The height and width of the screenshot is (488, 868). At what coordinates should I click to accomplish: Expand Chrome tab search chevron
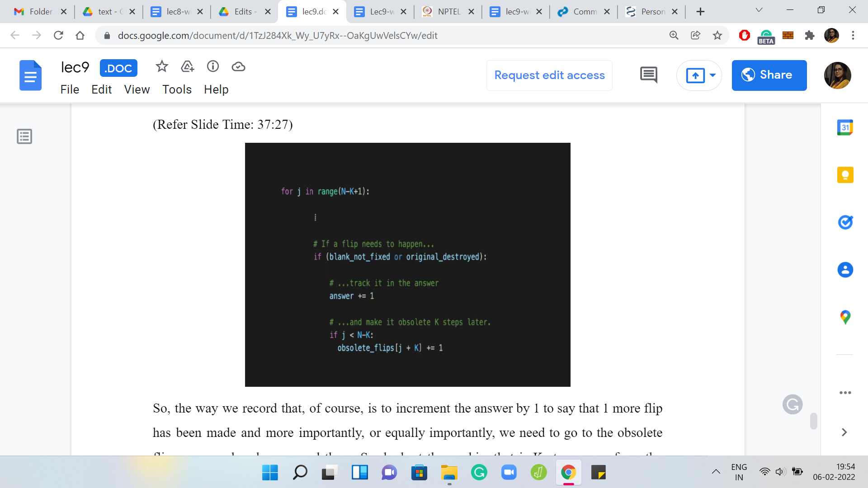pyautogui.click(x=759, y=10)
